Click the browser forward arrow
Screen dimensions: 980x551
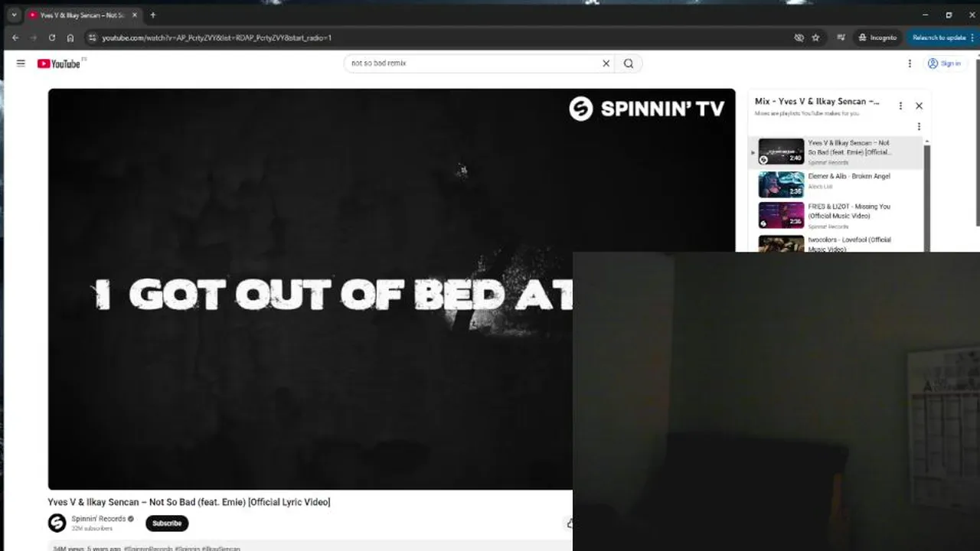tap(34, 37)
